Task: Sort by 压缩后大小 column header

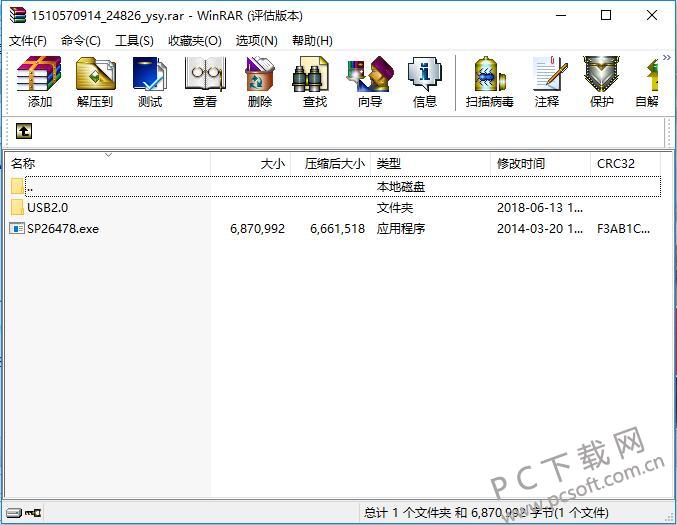Action: click(331, 164)
